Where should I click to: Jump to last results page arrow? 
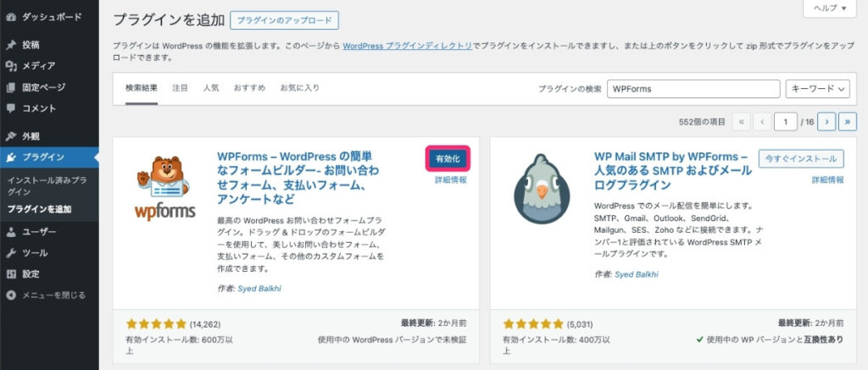[848, 122]
